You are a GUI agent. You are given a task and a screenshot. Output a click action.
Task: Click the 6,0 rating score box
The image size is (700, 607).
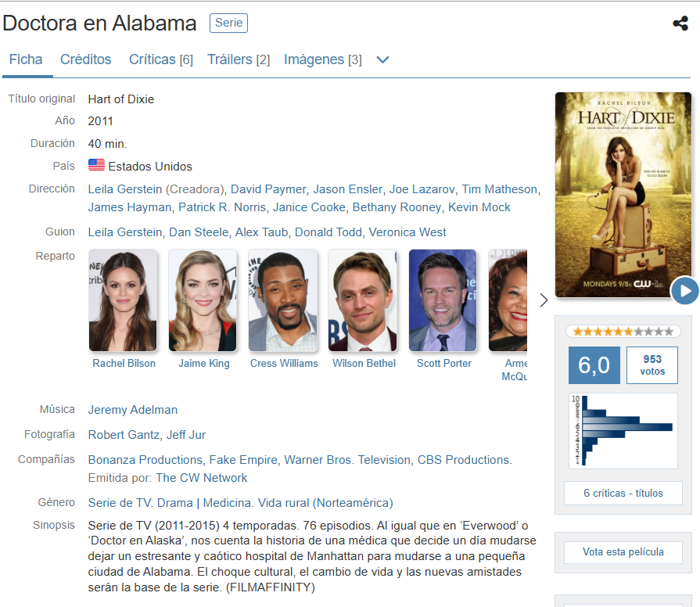coord(594,365)
